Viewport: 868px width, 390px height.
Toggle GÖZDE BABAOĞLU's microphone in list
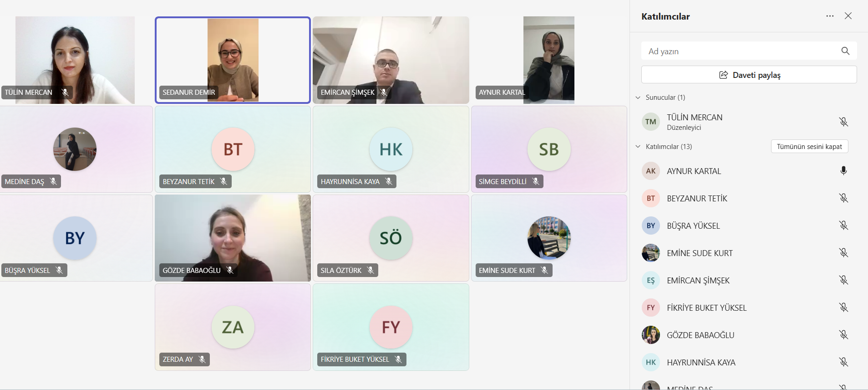click(x=843, y=335)
